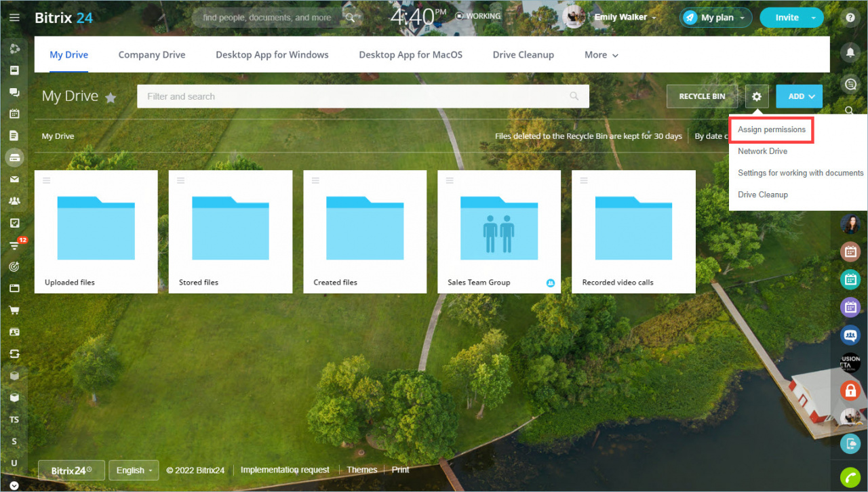Viewport: 868px width, 492px height.
Task: Toggle the WORKING workday status
Action: click(478, 16)
